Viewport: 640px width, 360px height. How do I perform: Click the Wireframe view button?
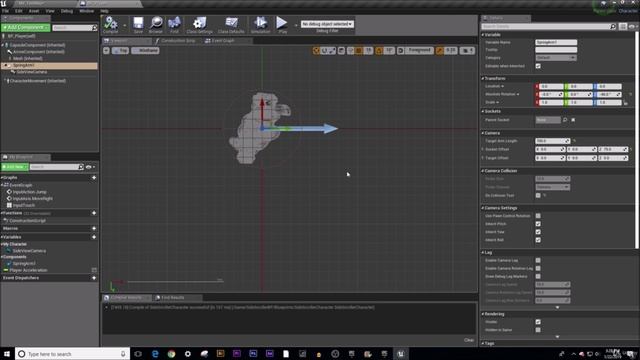(145, 51)
